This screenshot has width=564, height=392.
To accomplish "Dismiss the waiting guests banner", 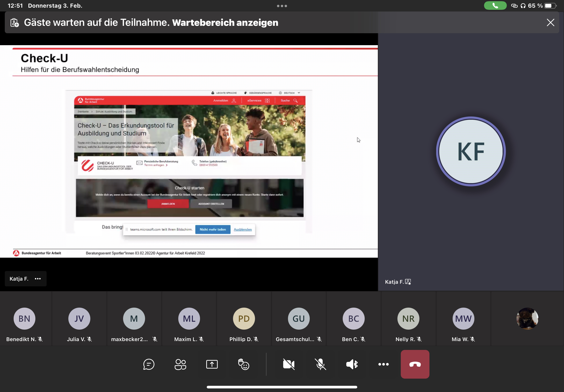I will (x=550, y=23).
